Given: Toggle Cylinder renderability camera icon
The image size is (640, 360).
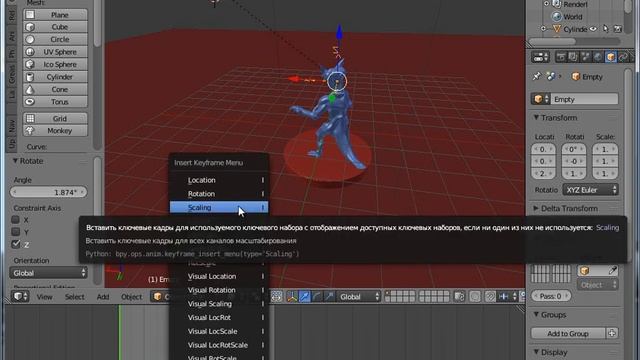Looking at the screenshot, I should point(618,29).
